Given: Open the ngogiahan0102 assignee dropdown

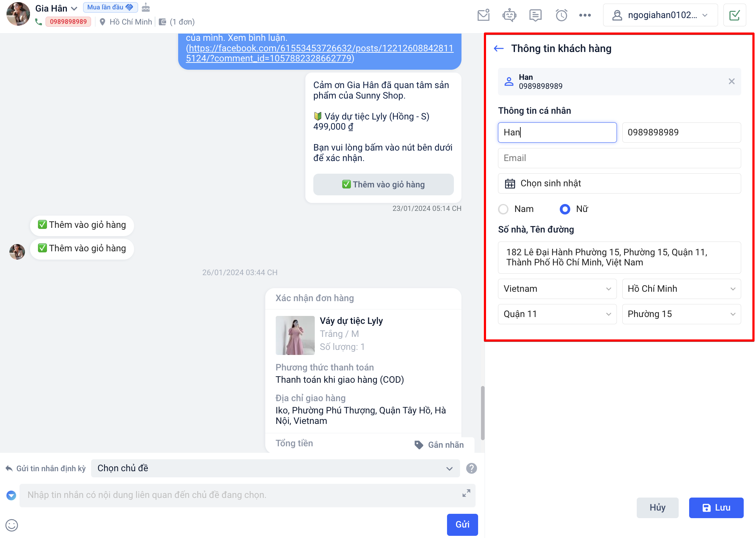Looking at the screenshot, I should (x=660, y=15).
